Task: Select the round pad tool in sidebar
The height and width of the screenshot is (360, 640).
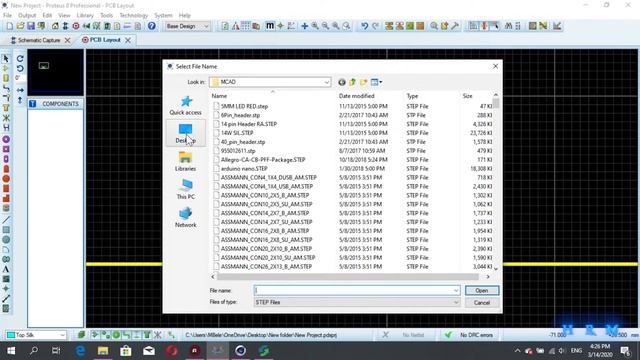Action: tap(6, 140)
